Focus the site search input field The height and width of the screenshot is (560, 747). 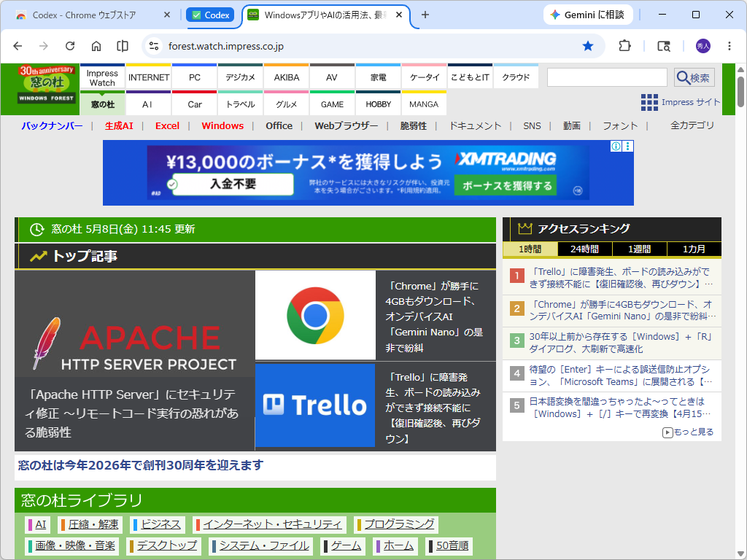coord(607,77)
